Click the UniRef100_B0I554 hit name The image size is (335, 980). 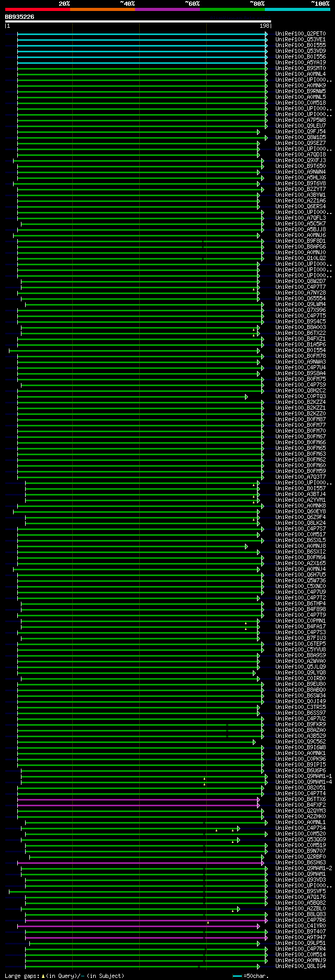pos(300,350)
